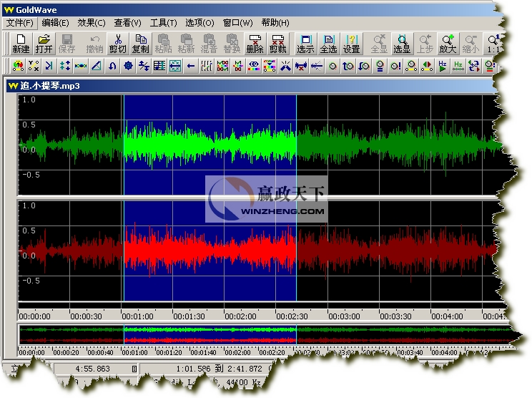Image resolution: width=532 pixels, height=398 pixels.
Task: Trim audio using the 剪裁 icon
Action: (277, 44)
